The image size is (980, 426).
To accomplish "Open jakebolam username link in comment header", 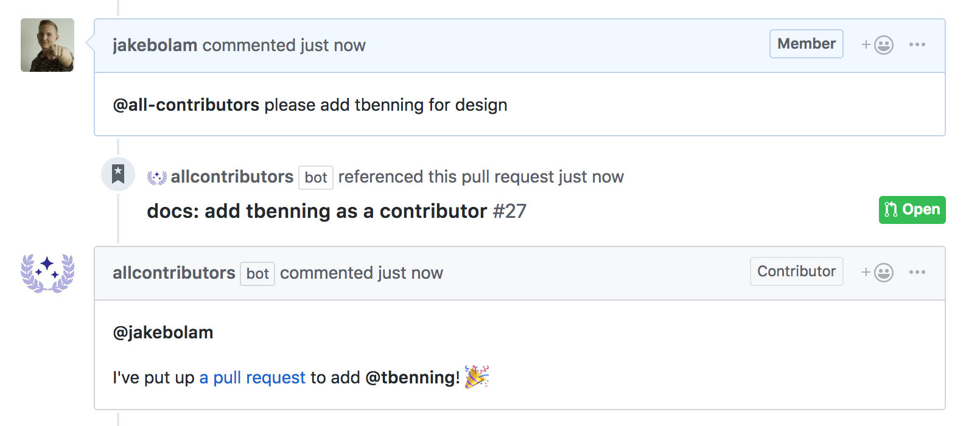I will [x=155, y=45].
